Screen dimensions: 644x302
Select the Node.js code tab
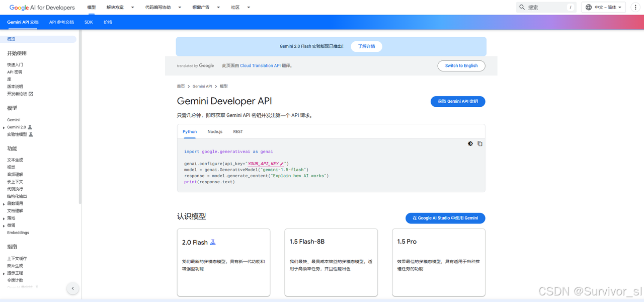(215, 131)
